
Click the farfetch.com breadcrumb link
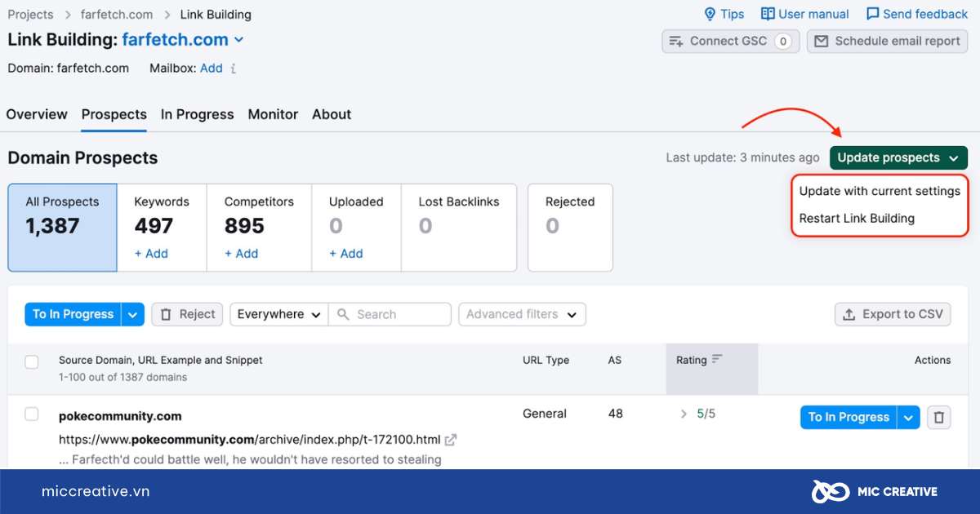[x=117, y=14]
